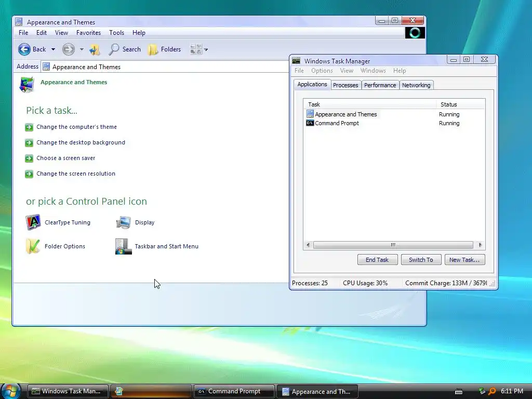Image resolution: width=532 pixels, height=399 pixels.
Task: Switch to the Processes tab
Action: (x=345, y=85)
